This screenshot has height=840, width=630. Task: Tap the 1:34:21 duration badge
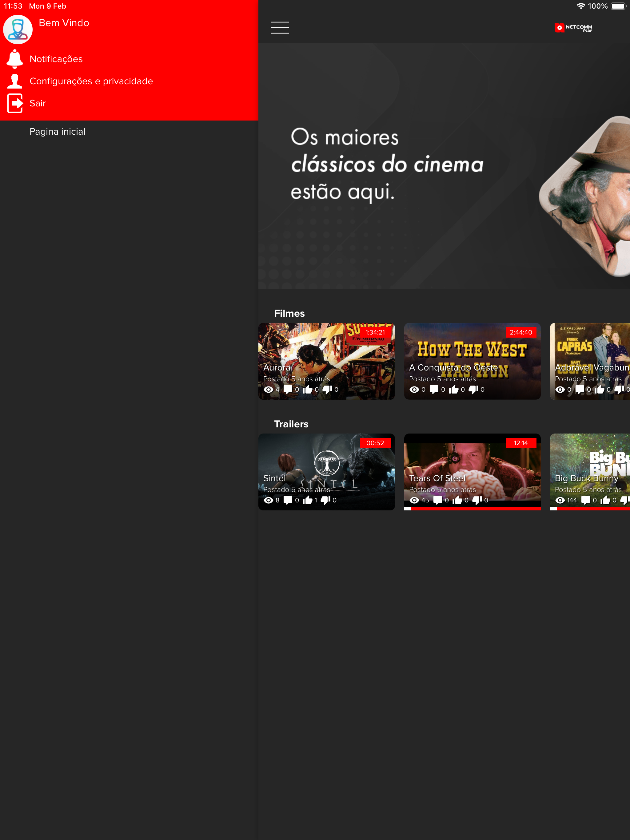point(375,332)
